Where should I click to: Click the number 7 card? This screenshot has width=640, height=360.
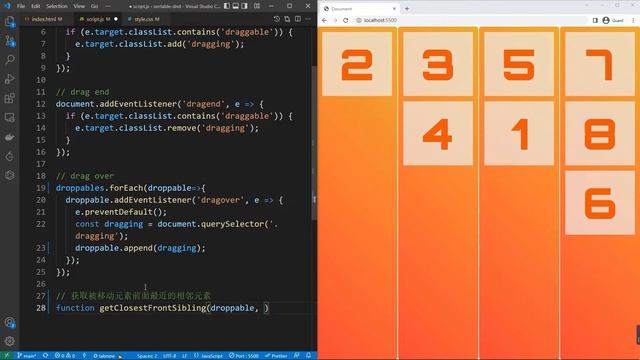(x=600, y=64)
